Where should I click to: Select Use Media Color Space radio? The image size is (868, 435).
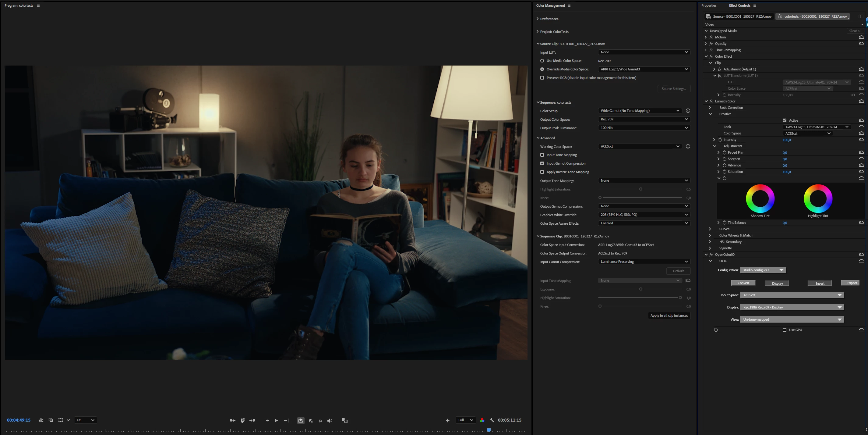[x=542, y=61]
